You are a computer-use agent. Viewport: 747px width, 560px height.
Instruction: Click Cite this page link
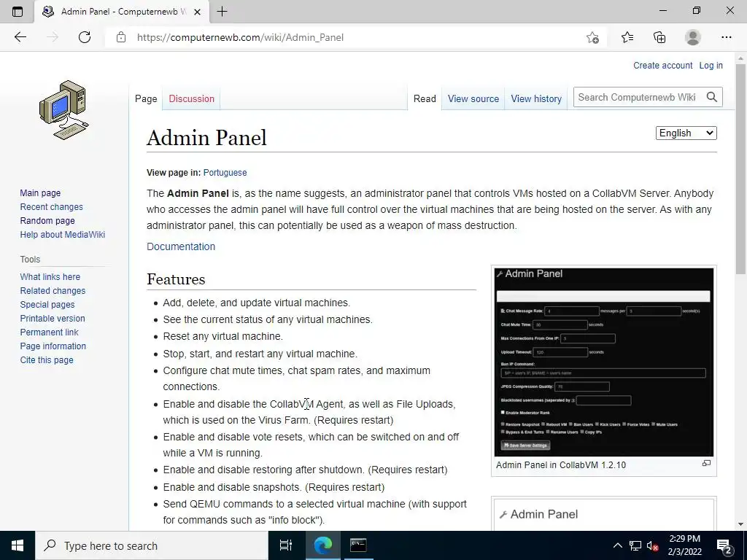pos(47,359)
